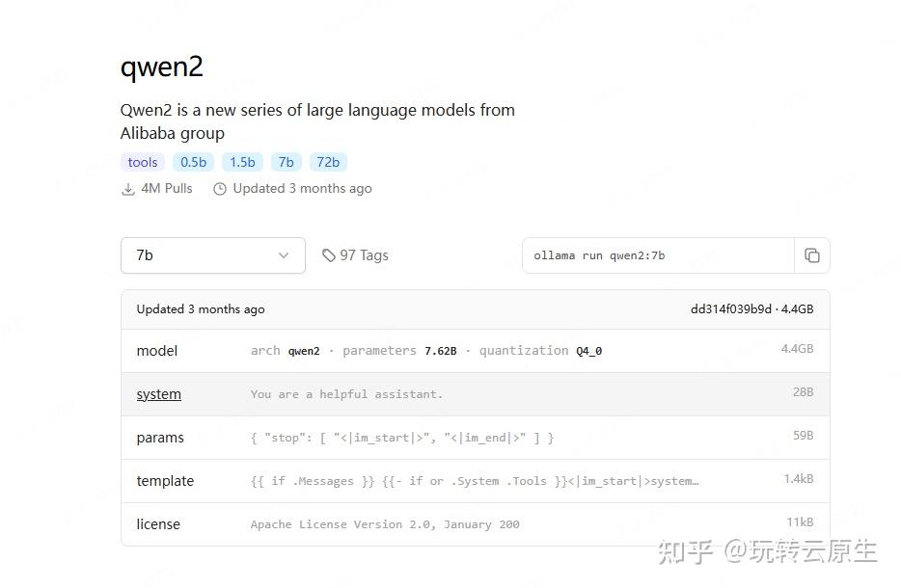Viewport: 901px width, 588px height.
Task: Select the tools capability badge
Action: click(142, 161)
